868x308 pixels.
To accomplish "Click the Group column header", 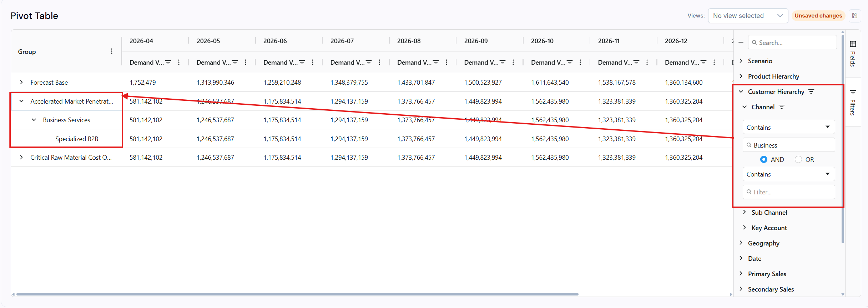I will (x=27, y=51).
